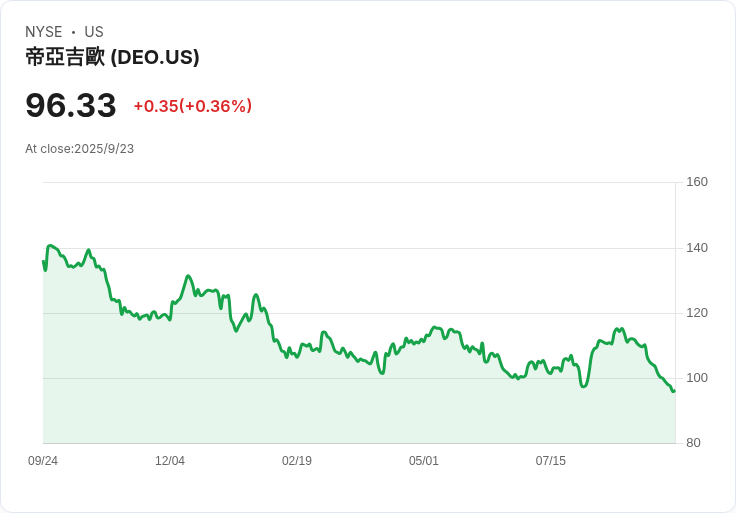This screenshot has width=736, height=513.
Task: Click the 07/15 date axis label
Action: [x=551, y=461]
